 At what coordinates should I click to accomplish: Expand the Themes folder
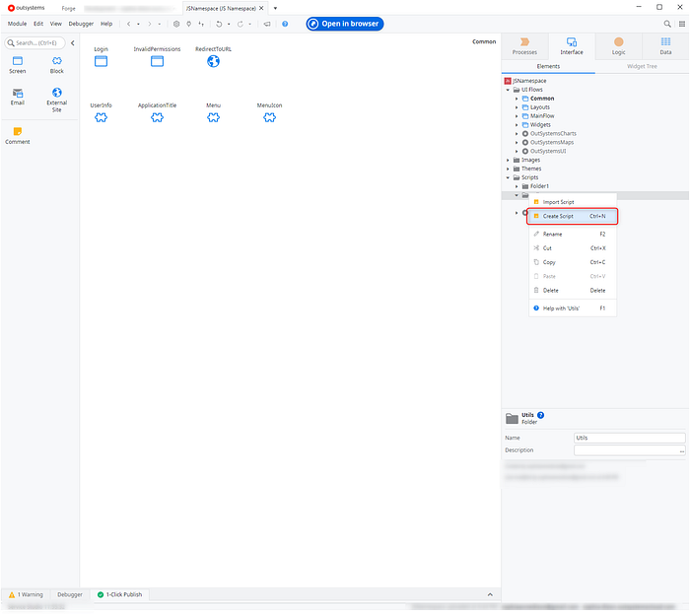(509, 169)
